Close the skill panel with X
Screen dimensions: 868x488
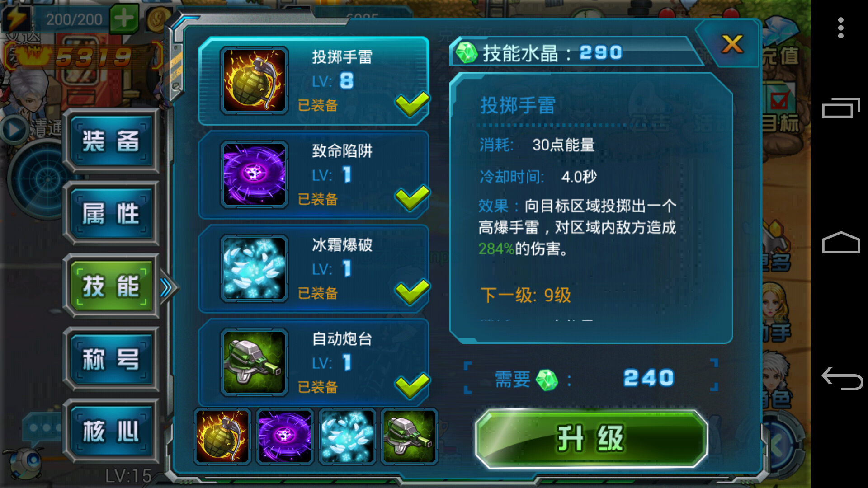(732, 44)
